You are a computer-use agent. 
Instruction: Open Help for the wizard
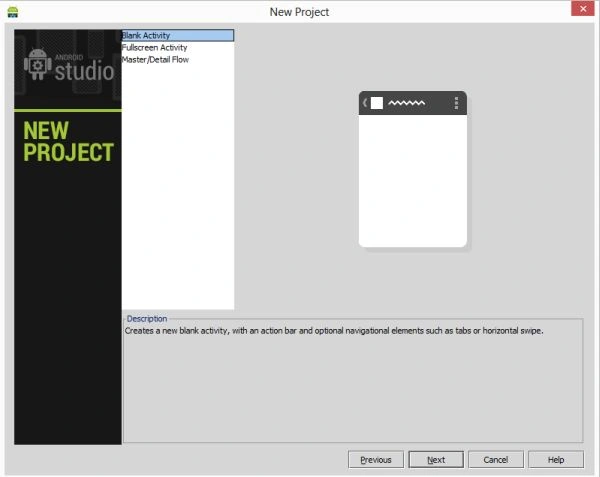(x=556, y=459)
